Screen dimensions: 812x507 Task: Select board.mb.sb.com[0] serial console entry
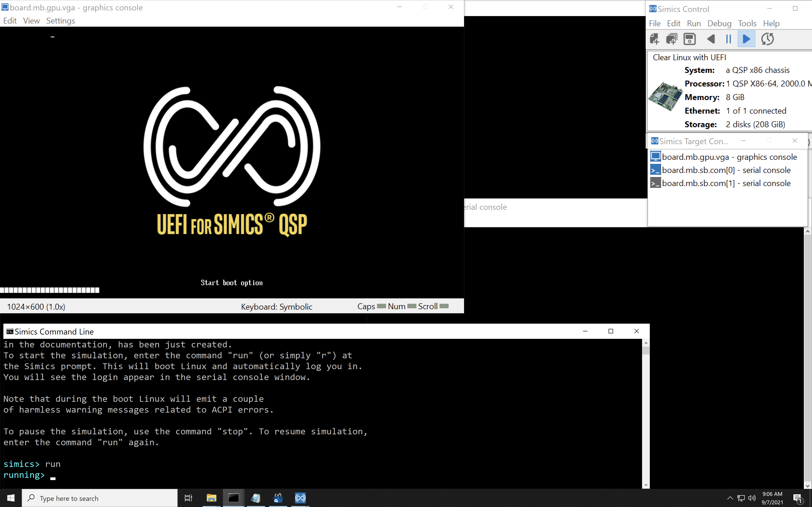point(726,170)
